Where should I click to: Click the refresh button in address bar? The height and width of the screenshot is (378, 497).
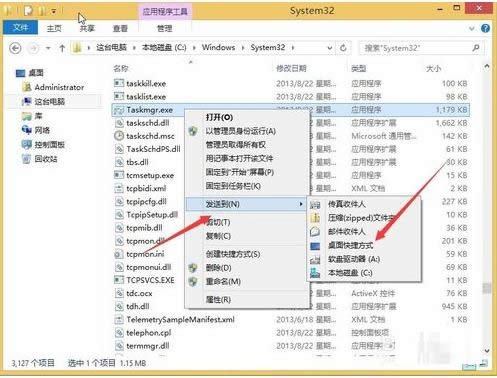(343, 48)
